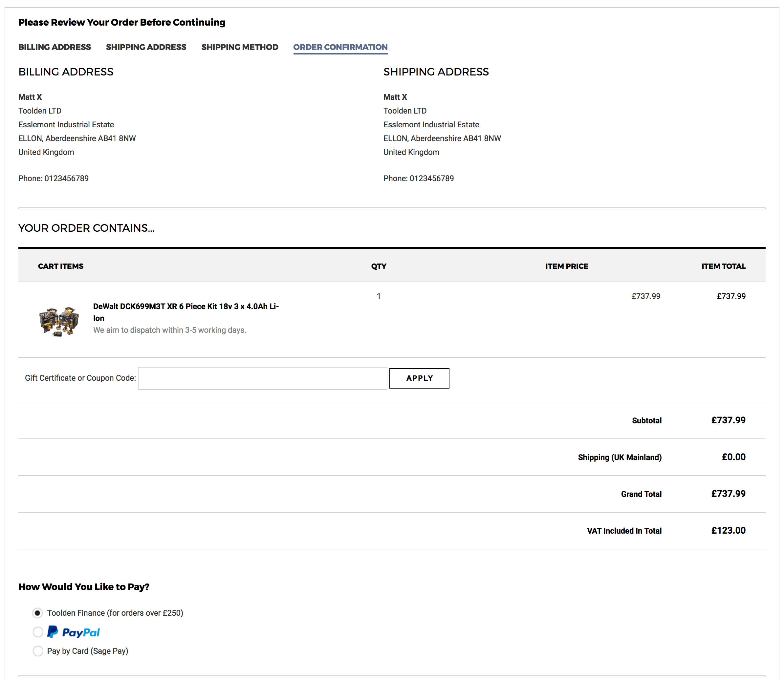Image resolution: width=784 pixels, height=680 pixels.
Task: Click the Item Total column header
Action: coord(723,266)
